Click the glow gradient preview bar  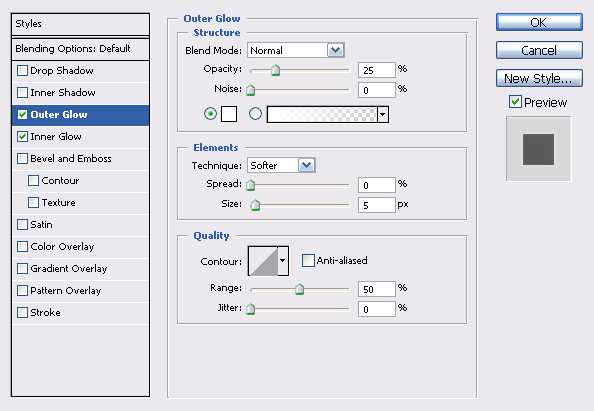tap(322, 114)
